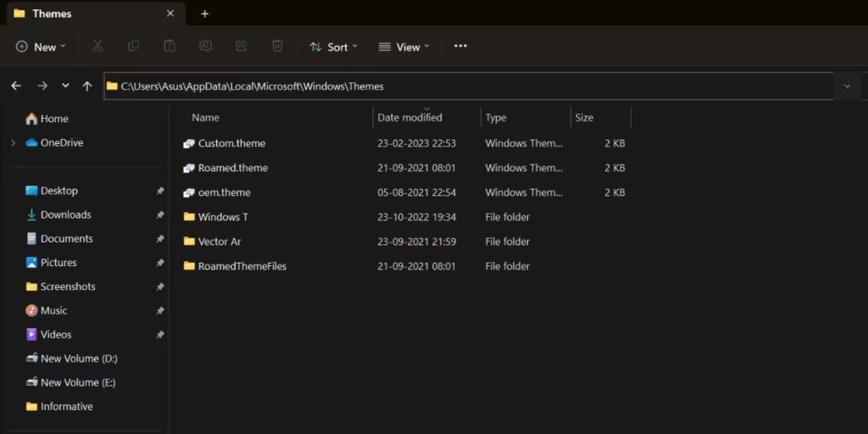
Task: Click the Share icon in toolbar
Action: (242, 47)
